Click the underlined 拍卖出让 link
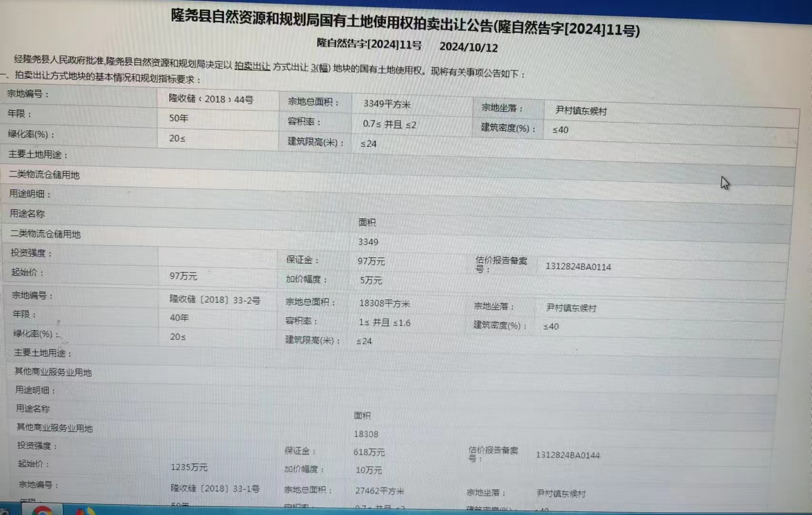Image resolution: width=812 pixels, height=515 pixels. 252,67
